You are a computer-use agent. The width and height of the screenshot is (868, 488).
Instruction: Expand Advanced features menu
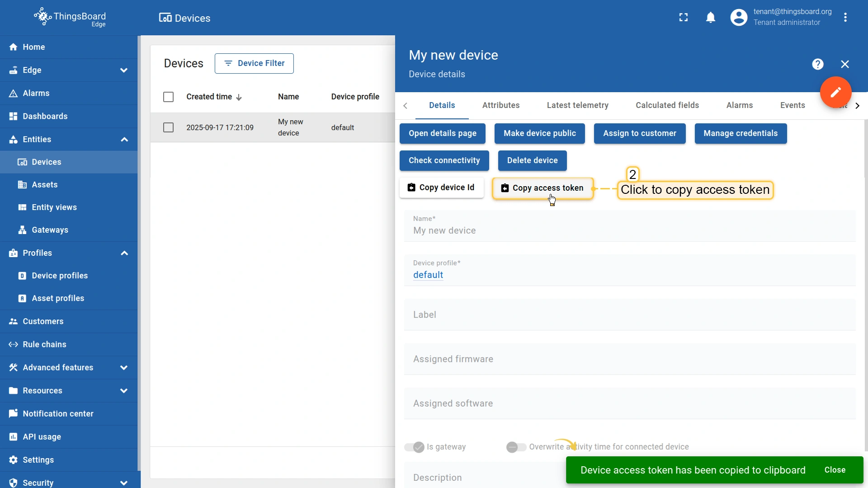coord(123,367)
